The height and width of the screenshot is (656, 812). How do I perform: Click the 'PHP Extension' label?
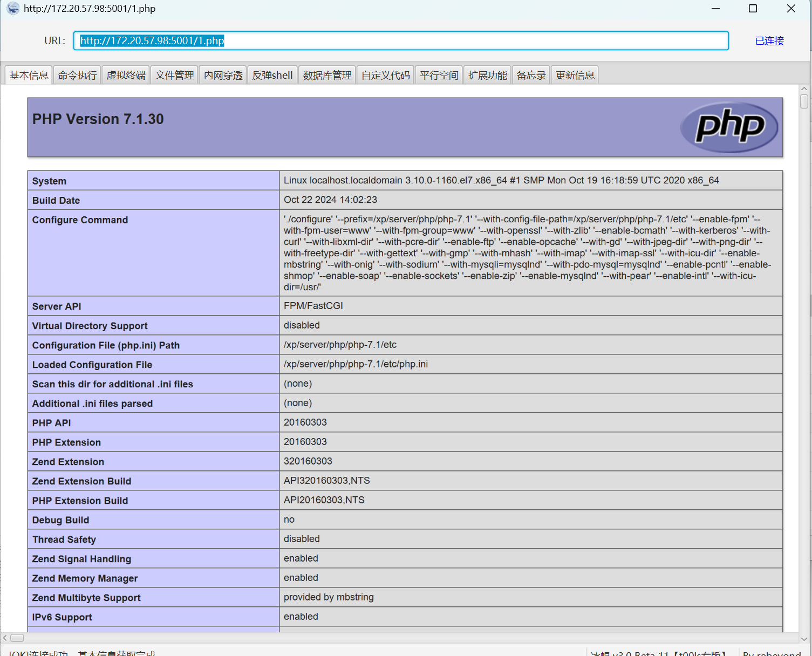pyautogui.click(x=66, y=442)
